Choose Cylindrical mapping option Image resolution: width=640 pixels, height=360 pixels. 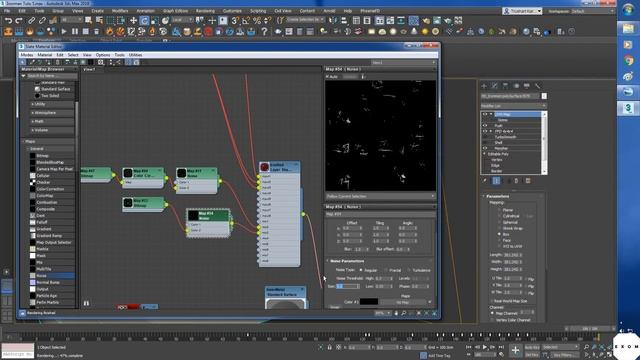(x=499, y=216)
